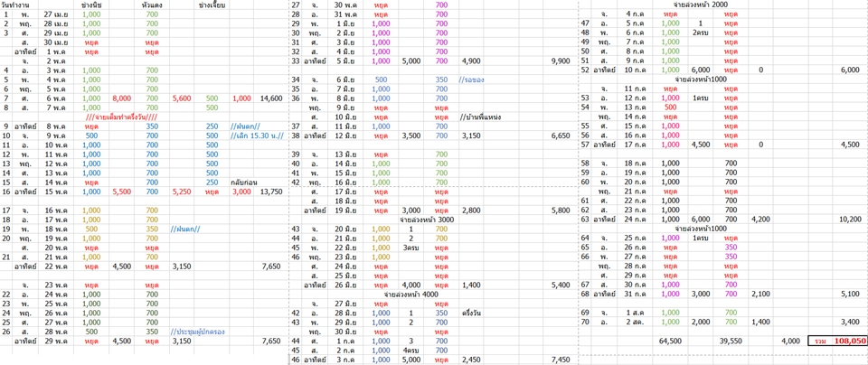Select the red รวม label cell
The height and width of the screenshot is (365, 868).
coord(819,342)
